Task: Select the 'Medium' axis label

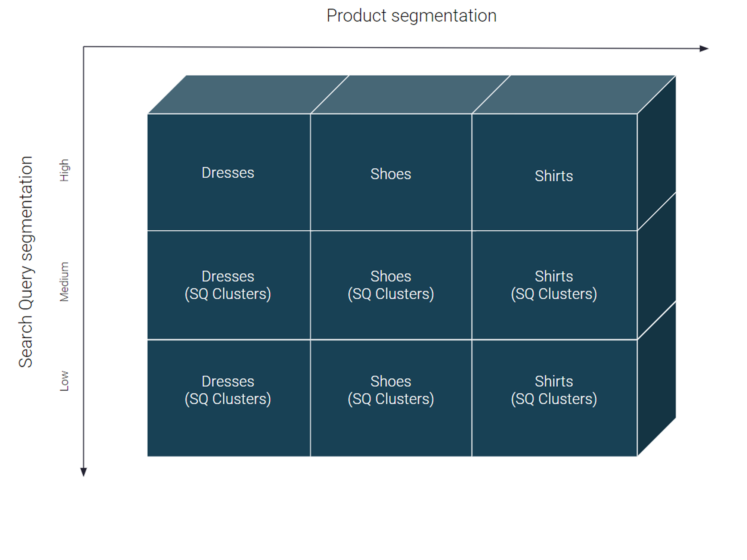Action: coord(64,282)
